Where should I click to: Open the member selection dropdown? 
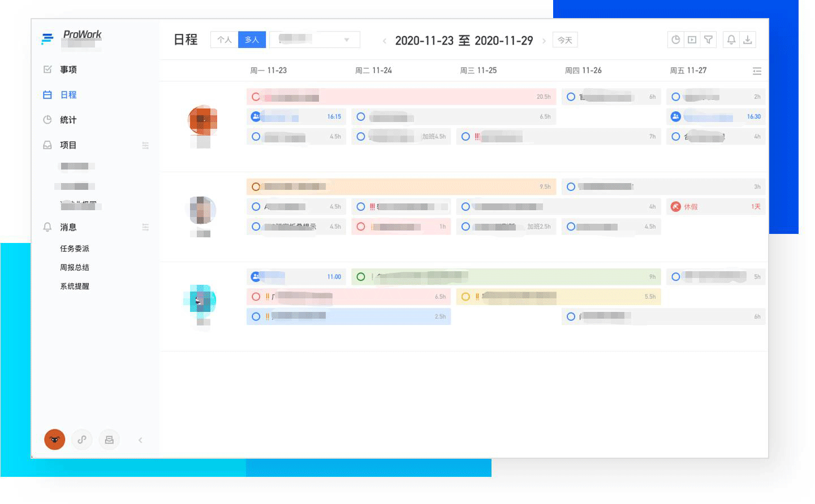315,40
